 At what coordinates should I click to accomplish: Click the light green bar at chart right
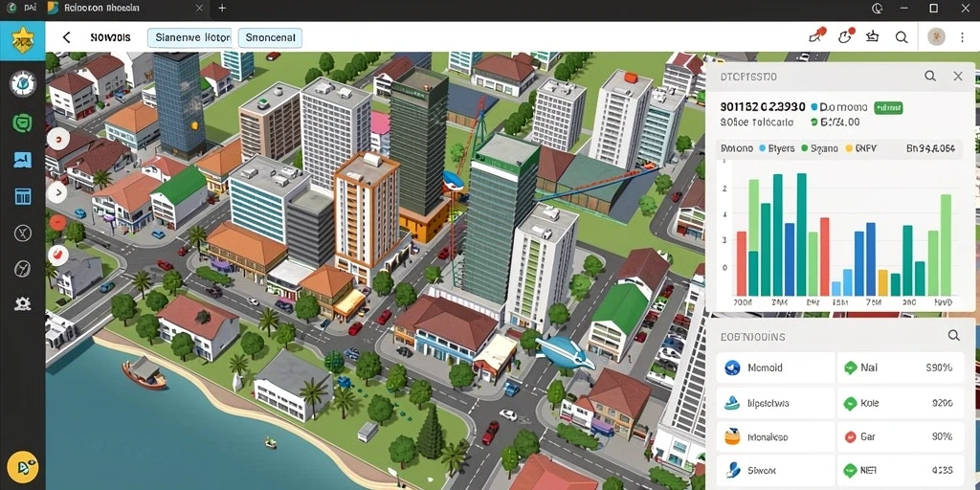tap(946, 245)
